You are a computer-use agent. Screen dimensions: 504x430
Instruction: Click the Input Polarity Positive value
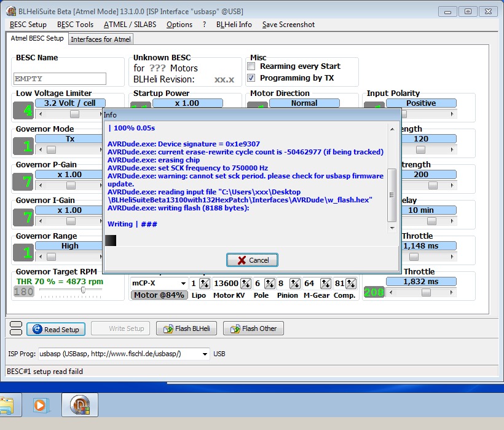click(x=421, y=103)
